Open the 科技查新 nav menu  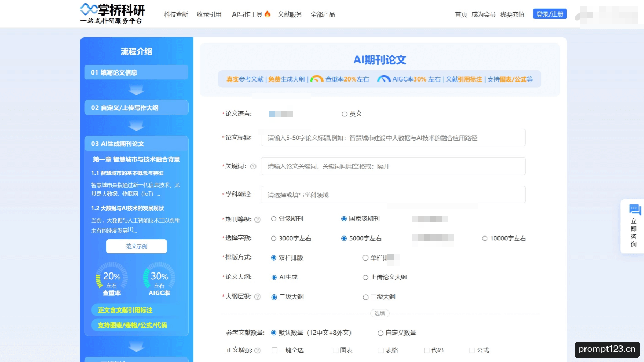click(176, 14)
